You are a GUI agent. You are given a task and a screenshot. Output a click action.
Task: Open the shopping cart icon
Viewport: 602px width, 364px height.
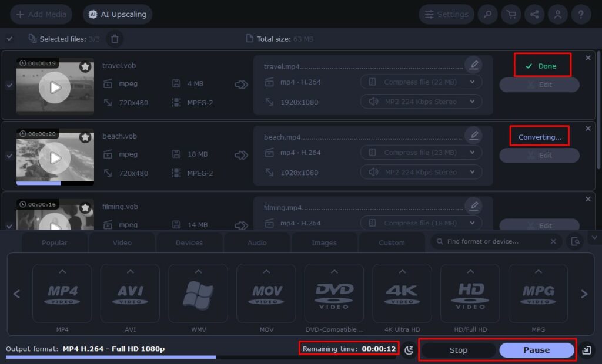[511, 14]
